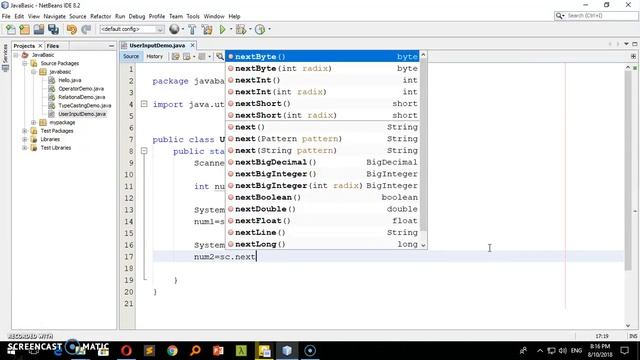This screenshot has width=640, height=360.
Task: Select Hello.java in project tree
Action: 69,80
